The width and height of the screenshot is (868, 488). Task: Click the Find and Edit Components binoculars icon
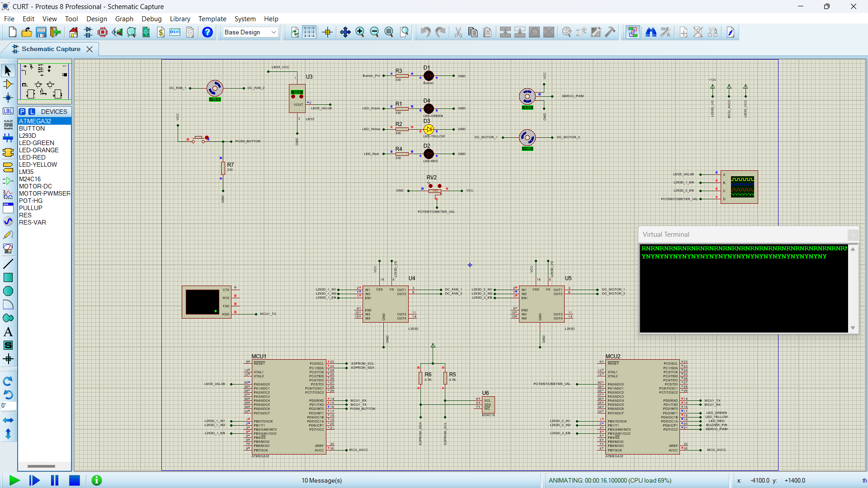[x=651, y=32]
